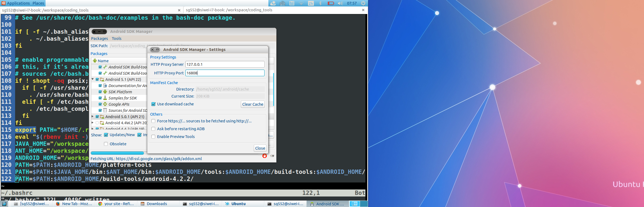This screenshot has width=644, height=207.
Task: Open the sound volume indicator
Action: click(x=340, y=3)
